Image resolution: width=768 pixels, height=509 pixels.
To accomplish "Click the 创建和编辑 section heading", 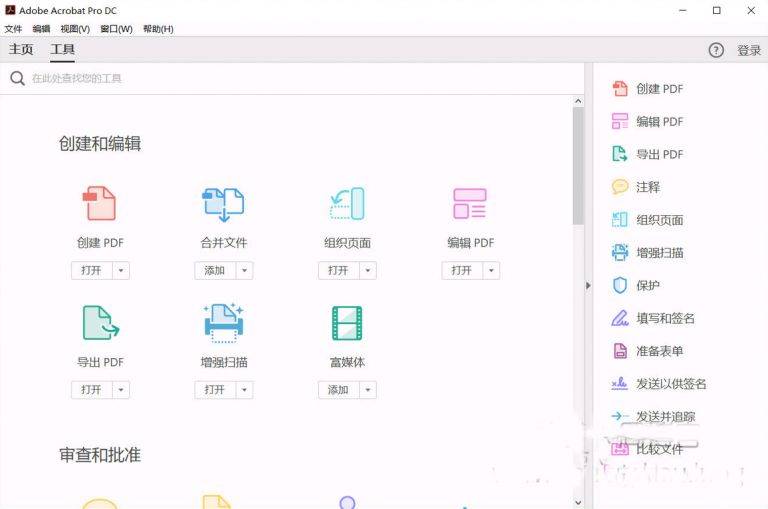I will click(100, 144).
